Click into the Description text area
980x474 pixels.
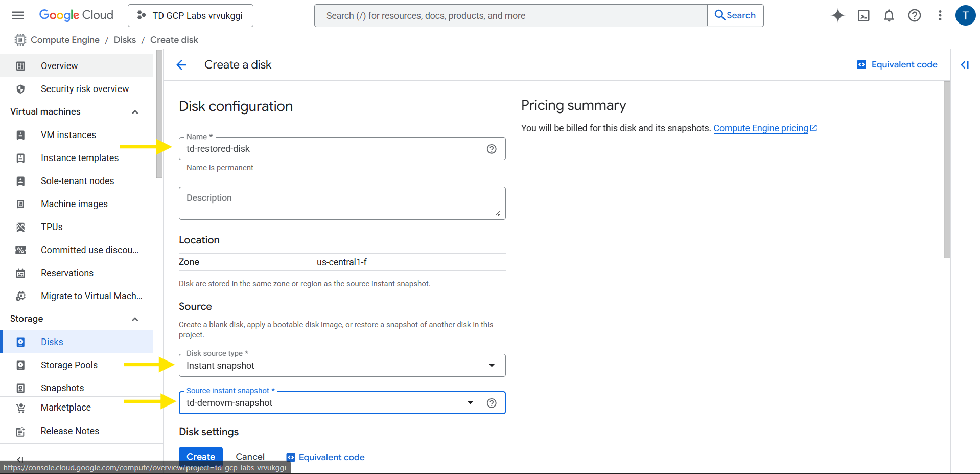341,204
